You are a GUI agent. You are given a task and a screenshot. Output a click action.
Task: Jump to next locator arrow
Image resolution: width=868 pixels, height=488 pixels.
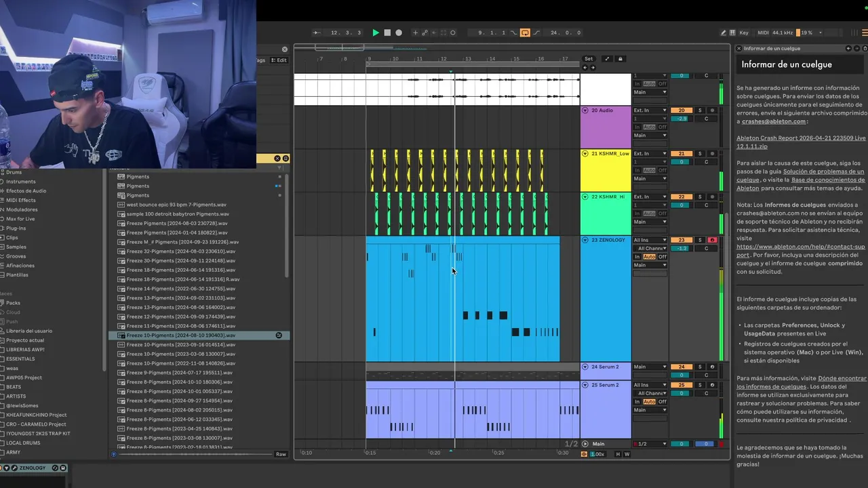click(x=592, y=67)
